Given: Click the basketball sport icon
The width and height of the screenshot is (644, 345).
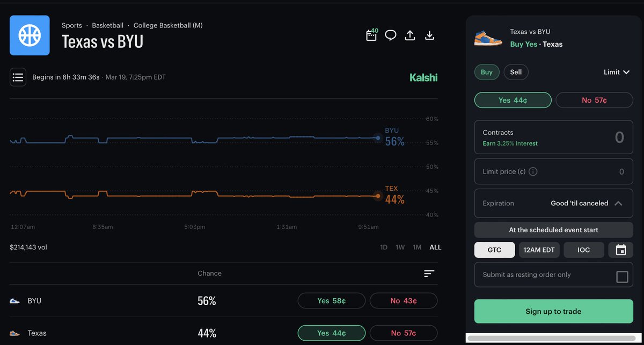Looking at the screenshot, I should 30,35.
